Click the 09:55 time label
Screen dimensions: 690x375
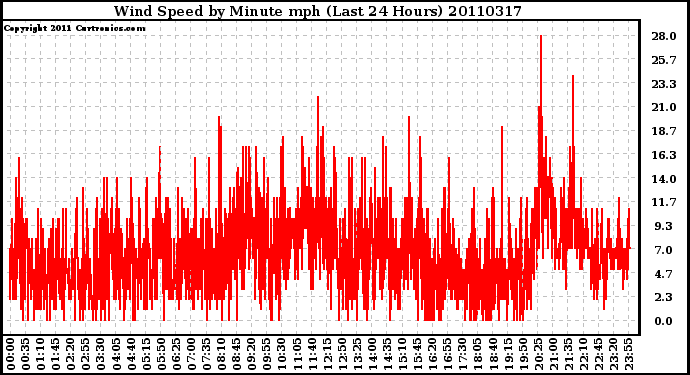click(x=267, y=354)
